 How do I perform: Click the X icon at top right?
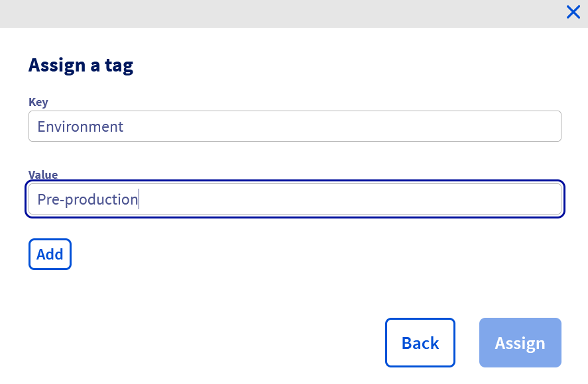(573, 12)
